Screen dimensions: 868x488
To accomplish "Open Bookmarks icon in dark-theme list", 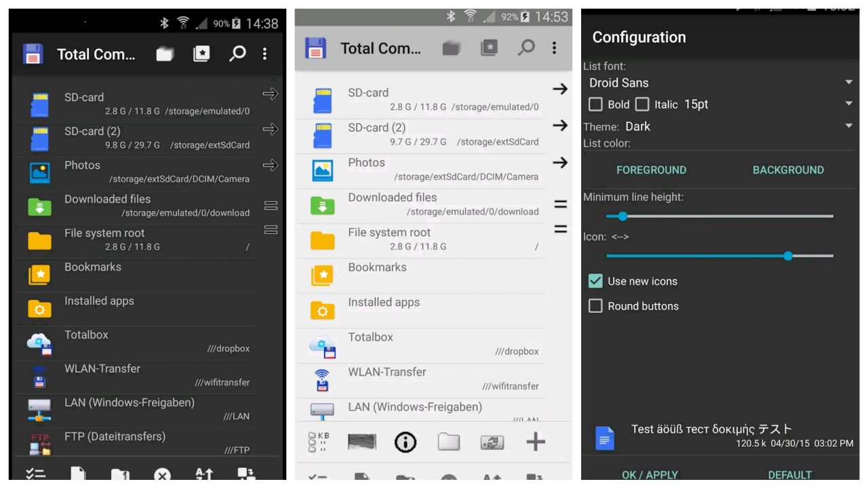I will tap(40, 275).
